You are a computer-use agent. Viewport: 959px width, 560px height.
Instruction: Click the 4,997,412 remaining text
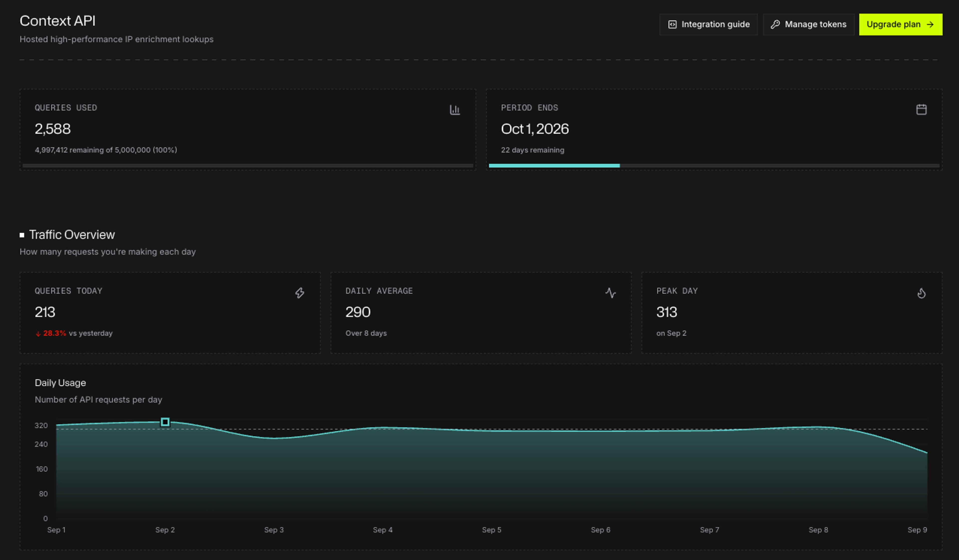tap(106, 150)
